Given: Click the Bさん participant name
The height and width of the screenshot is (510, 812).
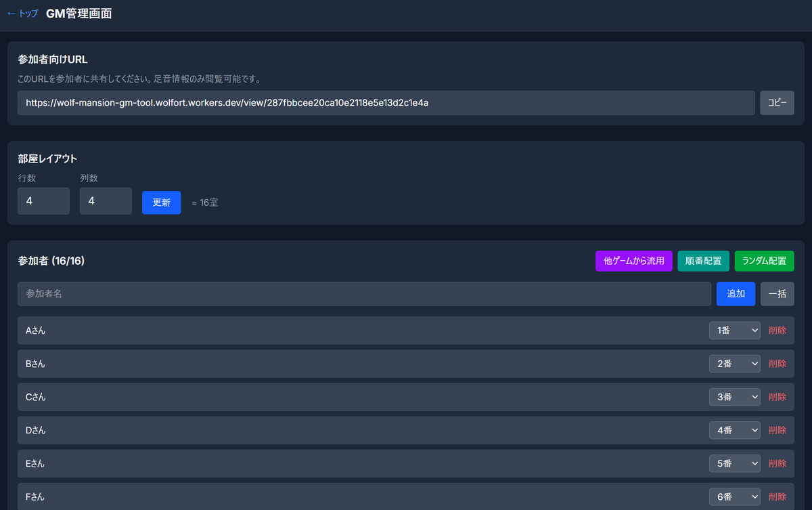Looking at the screenshot, I should [35, 364].
